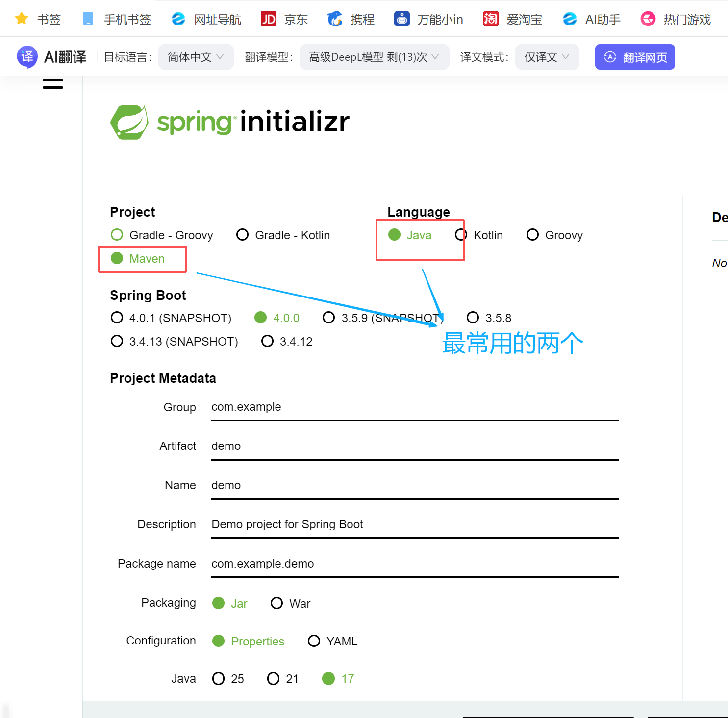Select Spring Boot version 4.0.0

pos(277,318)
